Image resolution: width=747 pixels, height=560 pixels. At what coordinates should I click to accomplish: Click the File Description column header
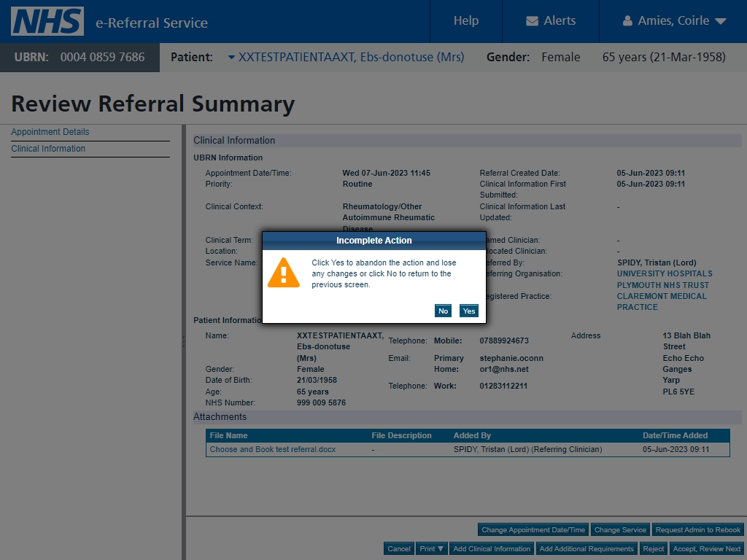pyautogui.click(x=402, y=436)
